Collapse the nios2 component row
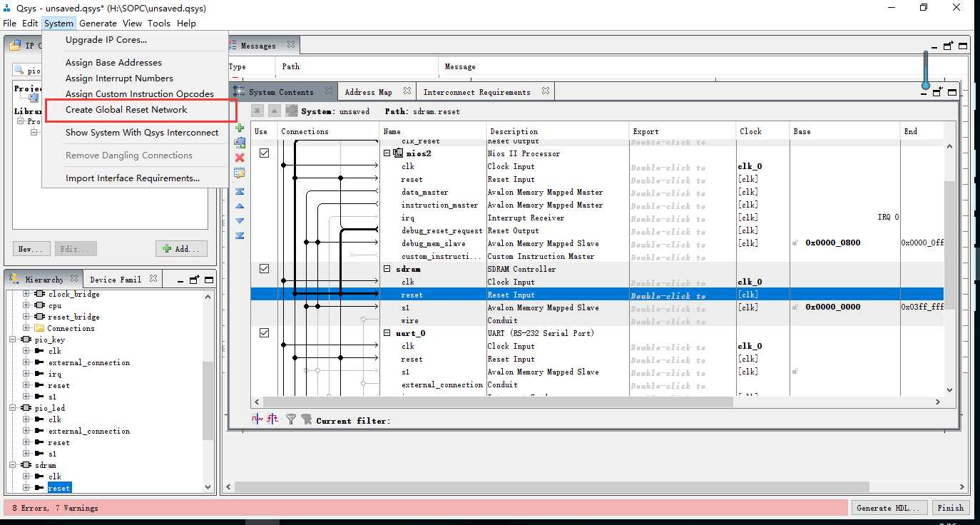Image resolution: width=980 pixels, height=525 pixels. pyautogui.click(x=387, y=153)
